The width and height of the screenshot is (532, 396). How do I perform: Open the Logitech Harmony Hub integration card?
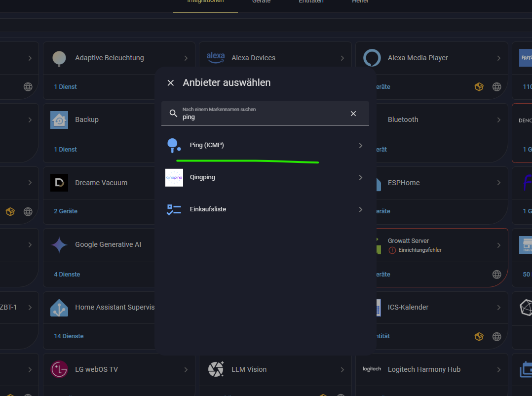pos(424,369)
